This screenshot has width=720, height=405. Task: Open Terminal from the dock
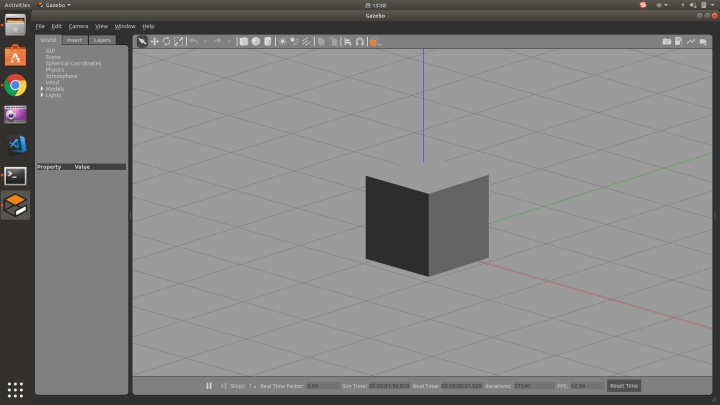pos(15,176)
